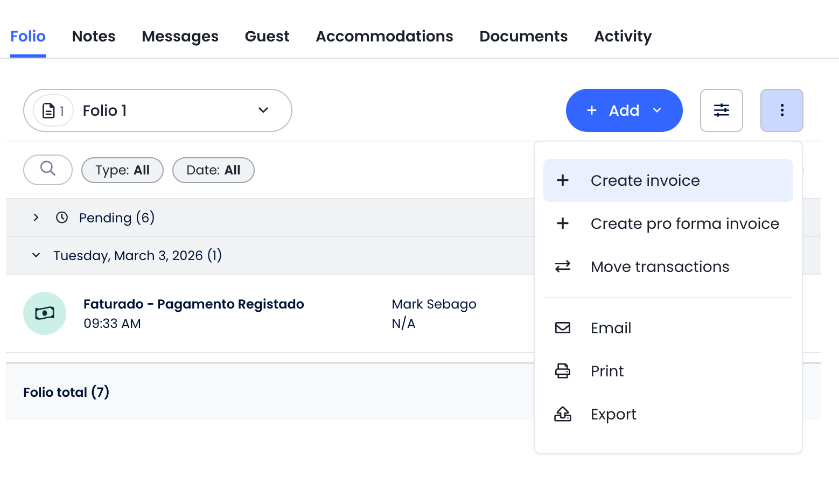Click the Email envelope icon
The image size is (839, 504).
click(x=563, y=328)
